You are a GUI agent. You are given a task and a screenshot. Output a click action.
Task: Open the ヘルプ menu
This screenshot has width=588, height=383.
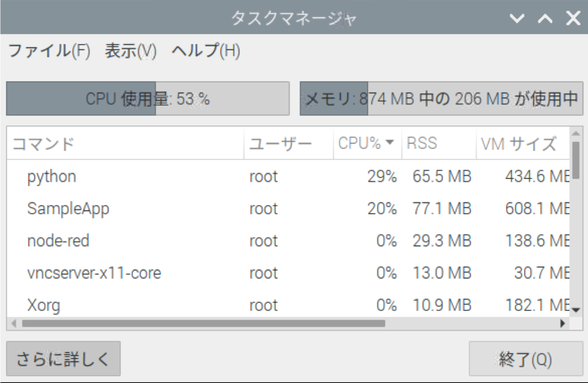pyautogui.click(x=206, y=51)
